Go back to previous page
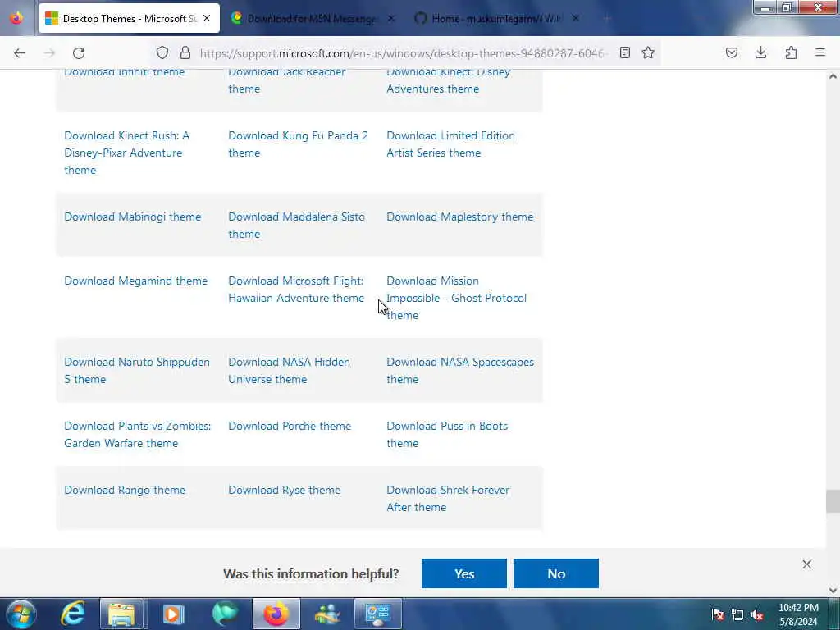 20,52
